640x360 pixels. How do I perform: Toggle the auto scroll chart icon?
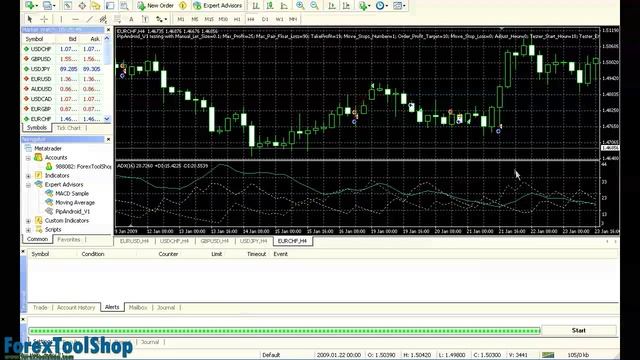[332, 6]
